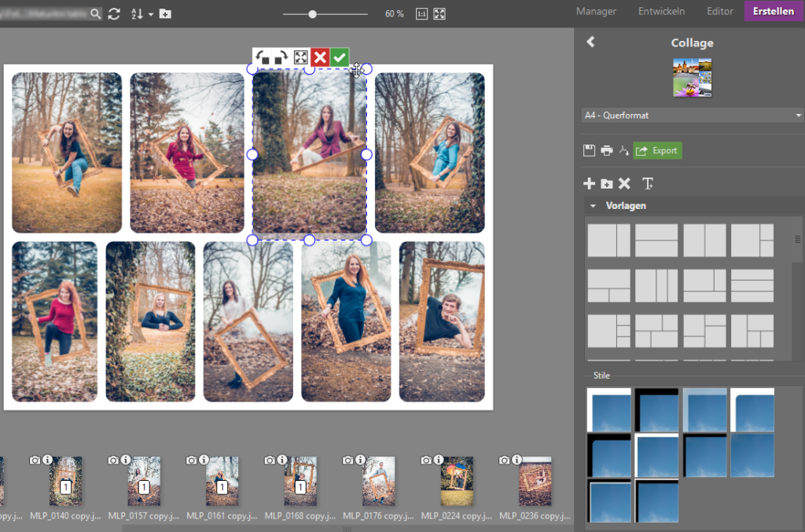Screen dimensions: 805x532
Task: Select white rounded corner style
Action: pyautogui.click(x=752, y=409)
